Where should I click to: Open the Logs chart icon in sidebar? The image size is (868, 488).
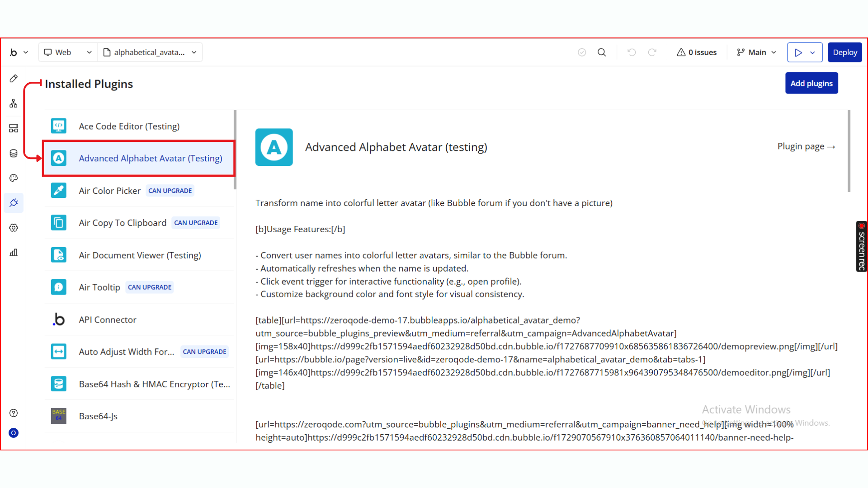click(14, 253)
